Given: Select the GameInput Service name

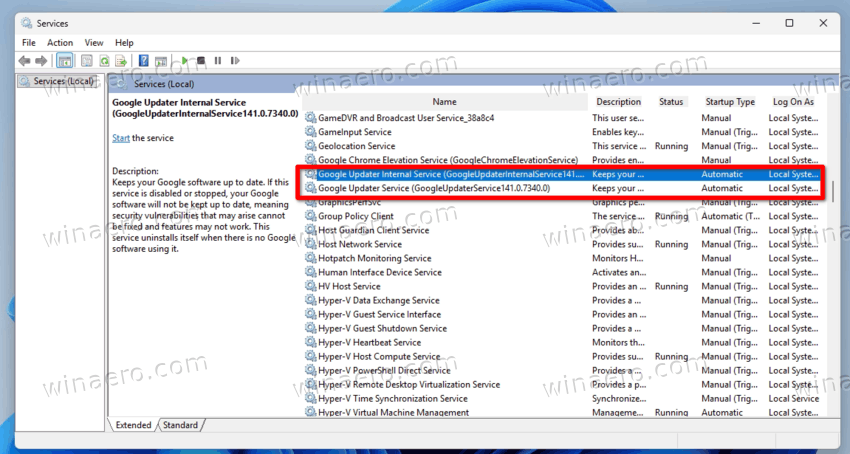Looking at the screenshot, I should pos(355,132).
